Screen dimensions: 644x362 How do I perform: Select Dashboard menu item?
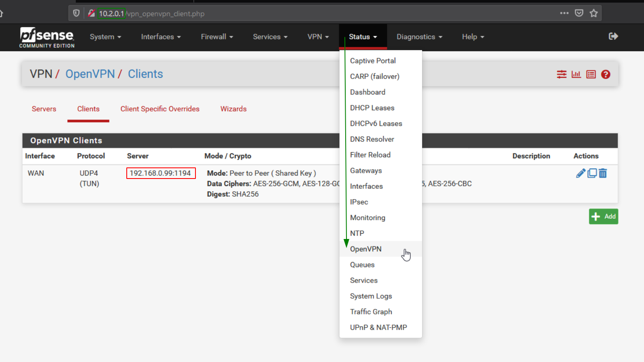pos(381,92)
